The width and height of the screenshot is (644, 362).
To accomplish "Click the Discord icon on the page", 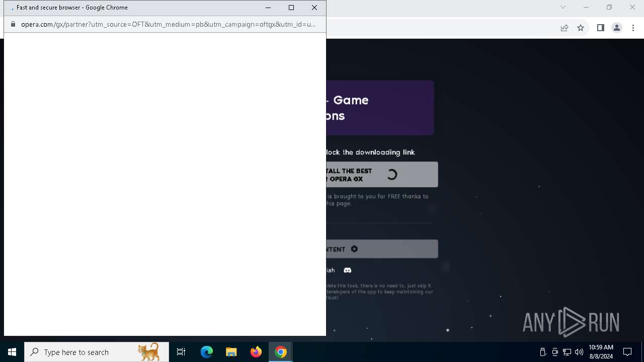I will click(347, 270).
